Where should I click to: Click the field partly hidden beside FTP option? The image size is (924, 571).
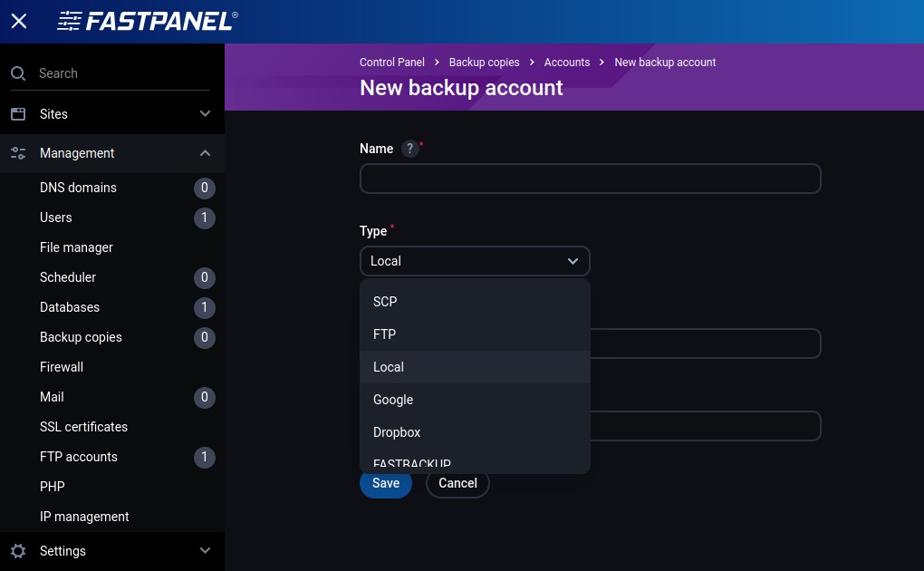tap(706, 344)
